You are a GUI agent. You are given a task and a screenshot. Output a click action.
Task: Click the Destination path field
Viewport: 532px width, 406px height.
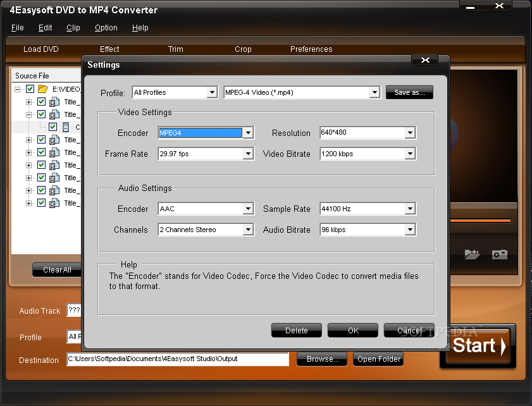[178, 359]
